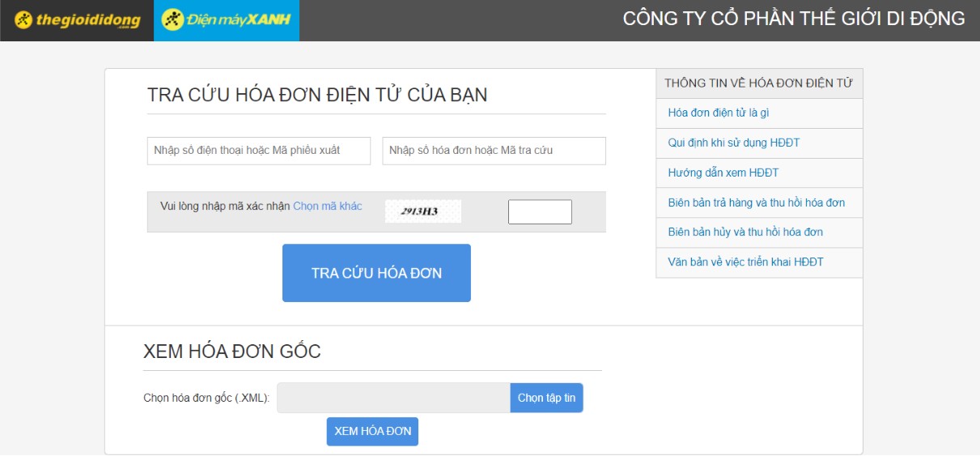Screen dimensions: 980x456
Task: Click the XML file path field
Action: pyautogui.click(x=393, y=398)
